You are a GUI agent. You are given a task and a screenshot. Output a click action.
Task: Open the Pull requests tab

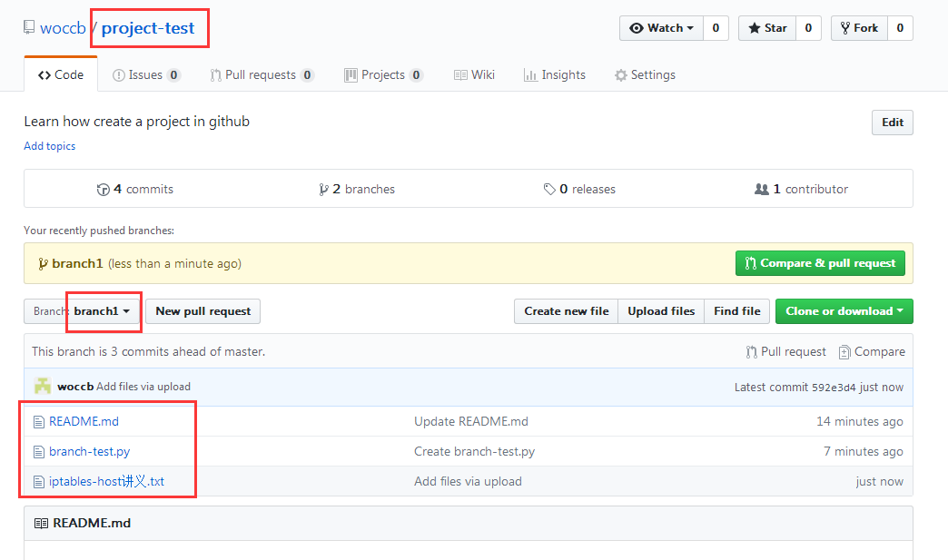click(262, 75)
